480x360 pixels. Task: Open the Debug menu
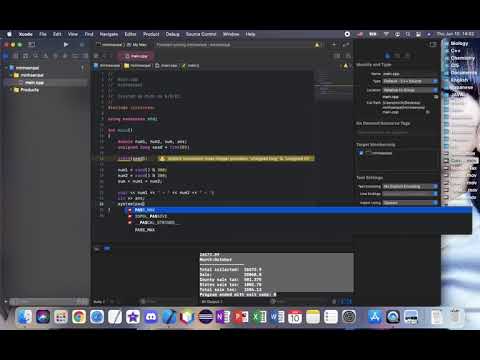[172, 34]
